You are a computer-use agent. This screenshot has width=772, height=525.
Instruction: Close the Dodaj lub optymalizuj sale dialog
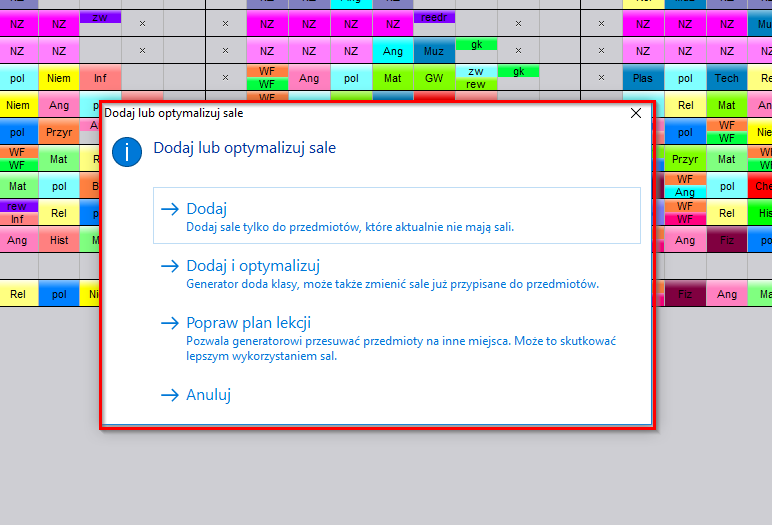tap(635, 113)
